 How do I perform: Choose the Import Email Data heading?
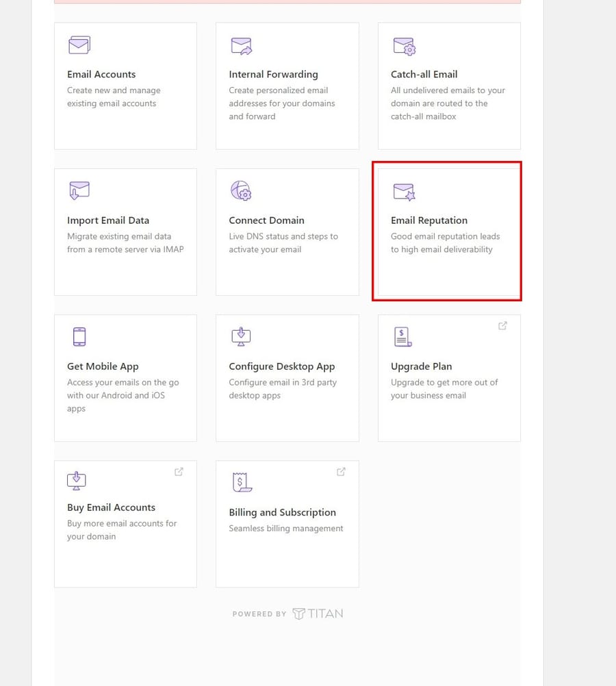108,220
